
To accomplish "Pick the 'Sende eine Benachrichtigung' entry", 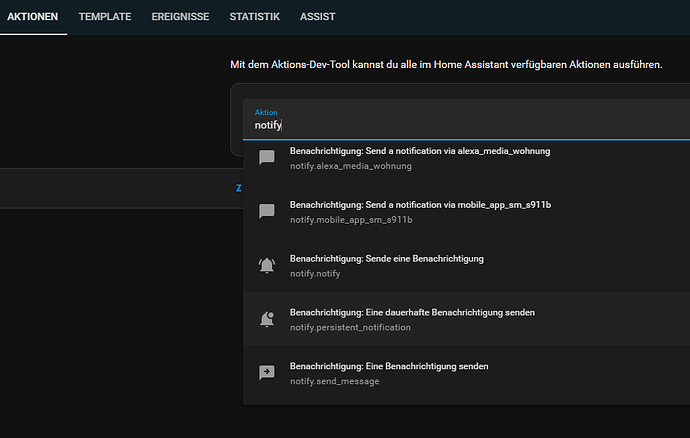I will [387, 258].
